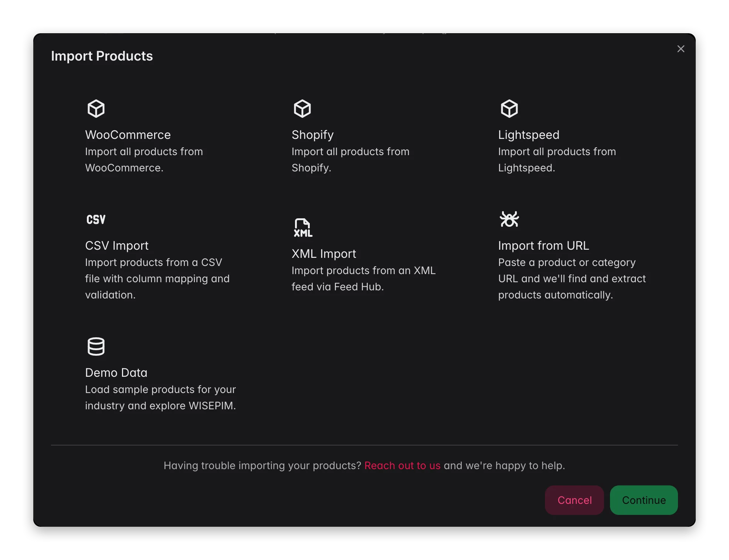Click the Demo Data database icon
The image size is (729, 560).
(96, 346)
